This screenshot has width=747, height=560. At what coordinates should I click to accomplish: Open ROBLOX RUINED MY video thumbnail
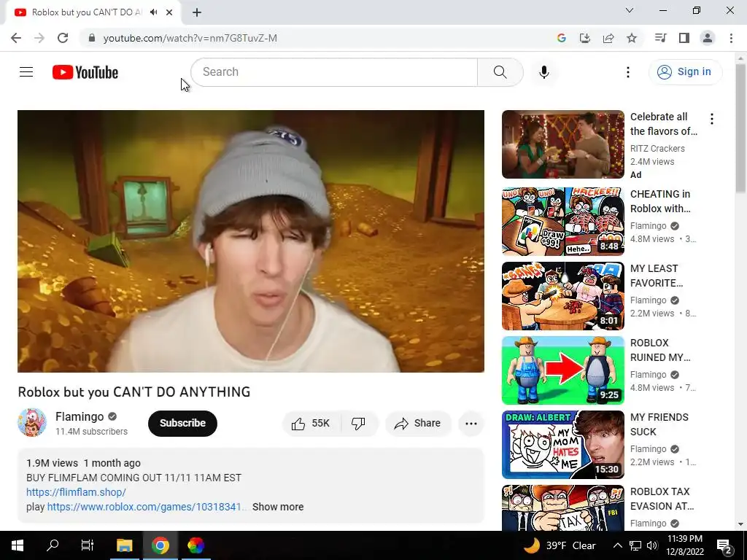click(562, 370)
